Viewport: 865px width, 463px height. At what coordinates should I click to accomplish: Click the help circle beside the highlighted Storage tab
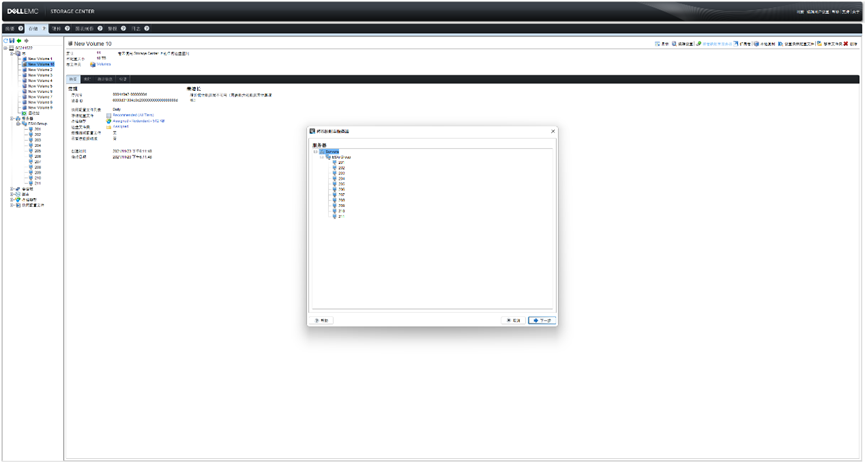(44, 28)
